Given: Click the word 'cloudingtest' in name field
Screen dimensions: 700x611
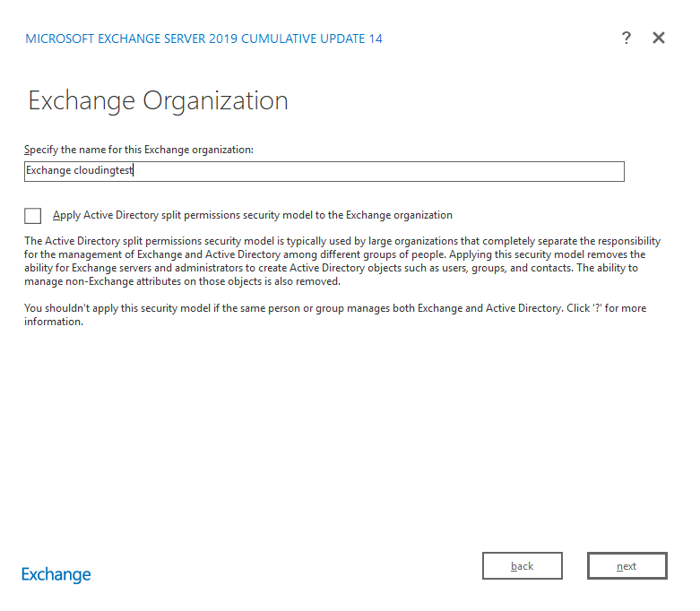Looking at the screenshot, I should [x=104, y=171].
